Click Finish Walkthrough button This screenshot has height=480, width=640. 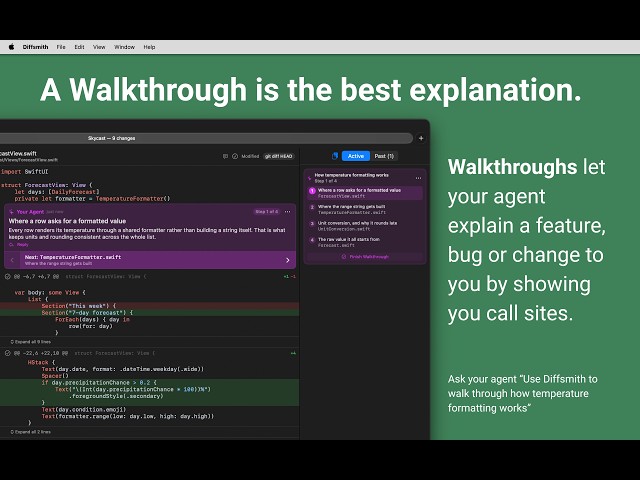click(x=365, y=257)
